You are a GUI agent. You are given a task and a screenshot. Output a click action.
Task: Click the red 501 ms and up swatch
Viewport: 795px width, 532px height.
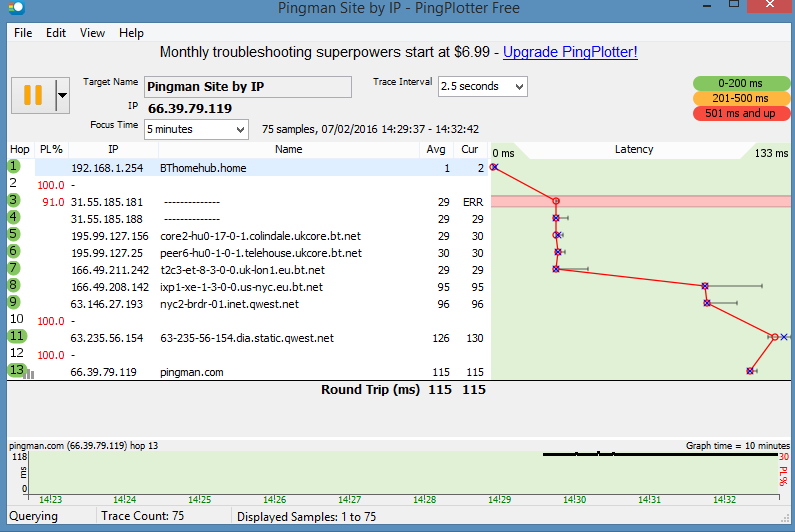(741, 113)
